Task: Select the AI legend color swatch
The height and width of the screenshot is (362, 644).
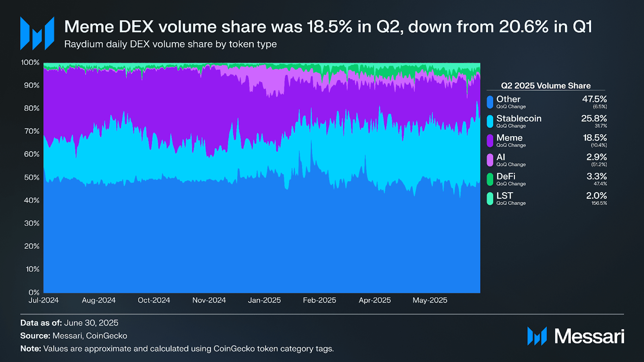Action: tap(490, 160)
